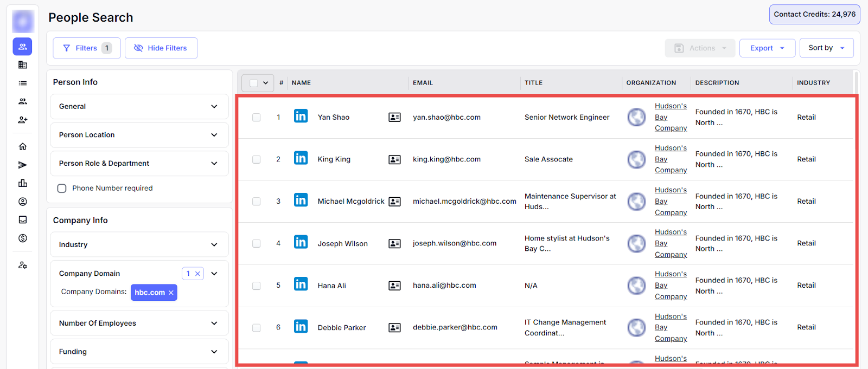868x369 pixels.
Task: Remove the hbc.com domain filter chip
Action: pos(171,293)
